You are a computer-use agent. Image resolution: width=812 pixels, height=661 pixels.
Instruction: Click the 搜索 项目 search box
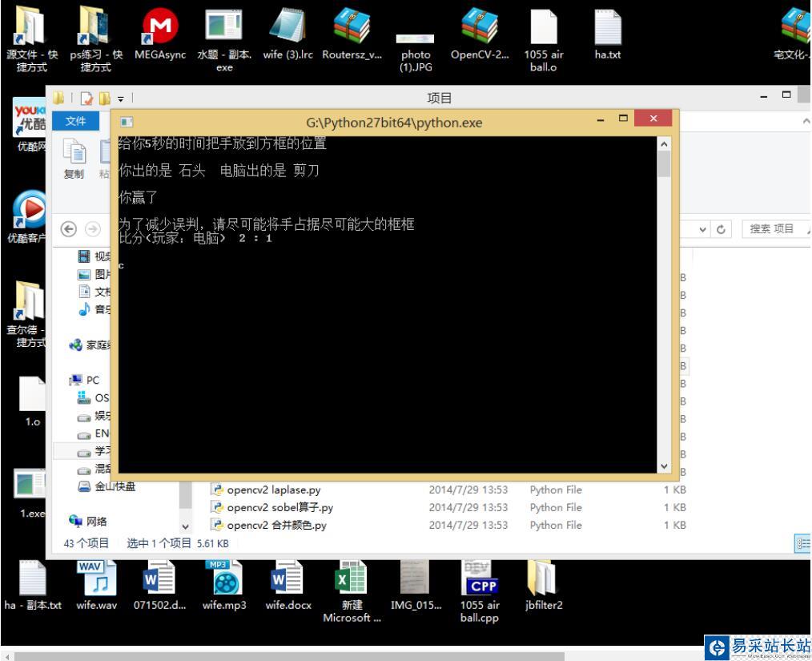click(775, 228)
